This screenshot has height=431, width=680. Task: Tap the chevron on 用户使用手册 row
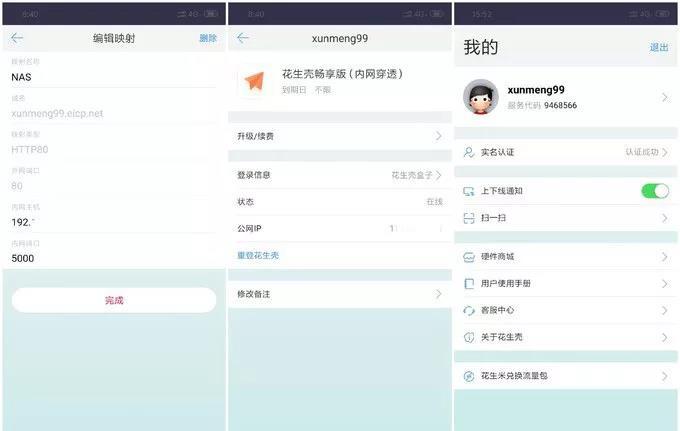664,284
